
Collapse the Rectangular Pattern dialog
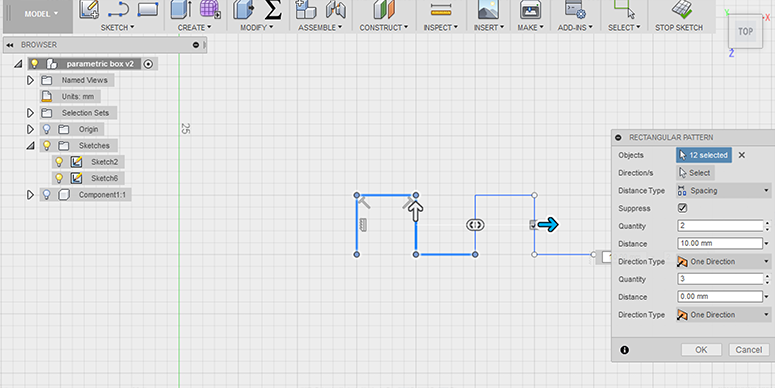pyautogui.click(x=618, y=137)
